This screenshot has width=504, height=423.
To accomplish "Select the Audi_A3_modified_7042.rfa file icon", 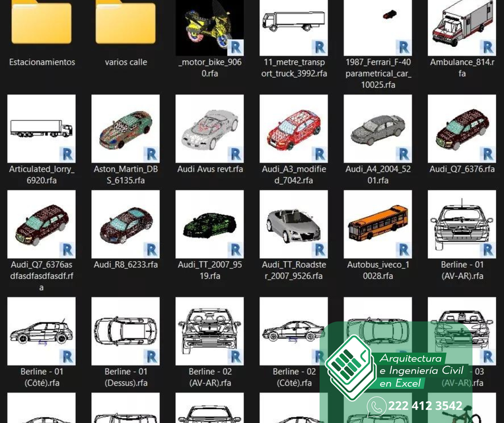I will tap(294, 129).
